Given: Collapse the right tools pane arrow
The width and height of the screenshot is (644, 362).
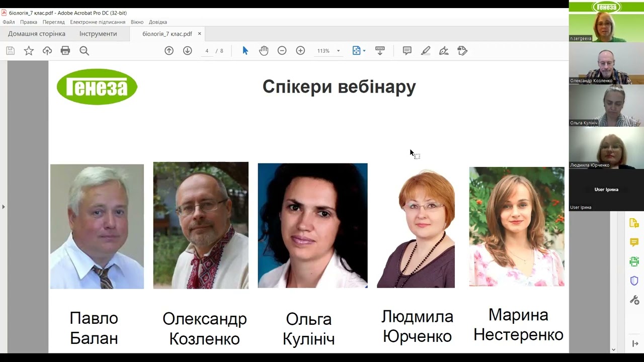Looking at the screenshot, I should pyautogui.click(x=635, y=343).
